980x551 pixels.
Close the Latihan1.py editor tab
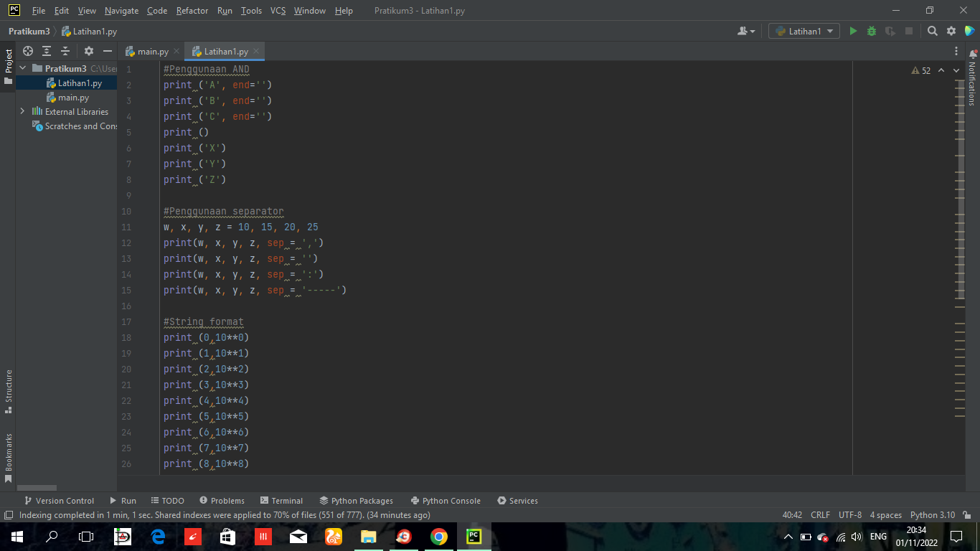coord(256,51)
